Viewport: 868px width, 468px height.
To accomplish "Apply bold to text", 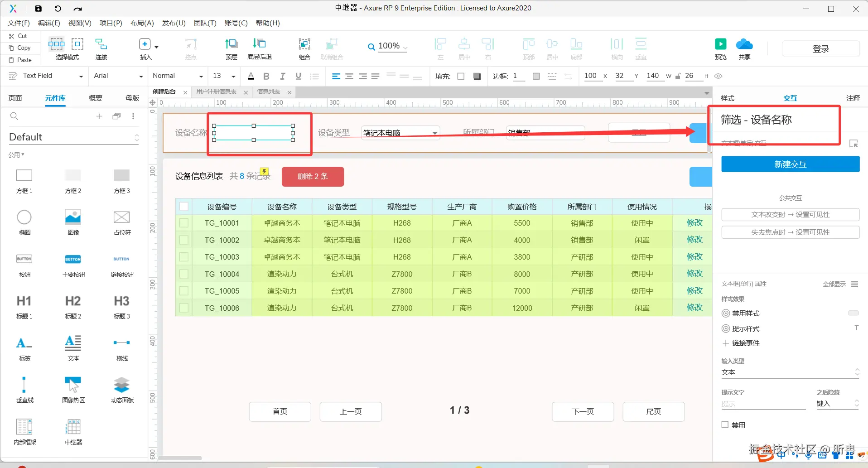I will [266, 76].
